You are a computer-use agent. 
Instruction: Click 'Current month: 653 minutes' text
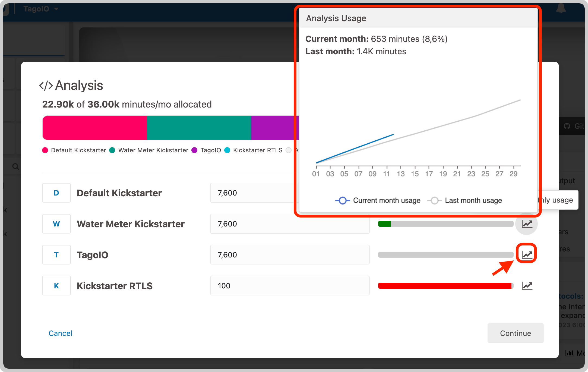click(376, 39)
